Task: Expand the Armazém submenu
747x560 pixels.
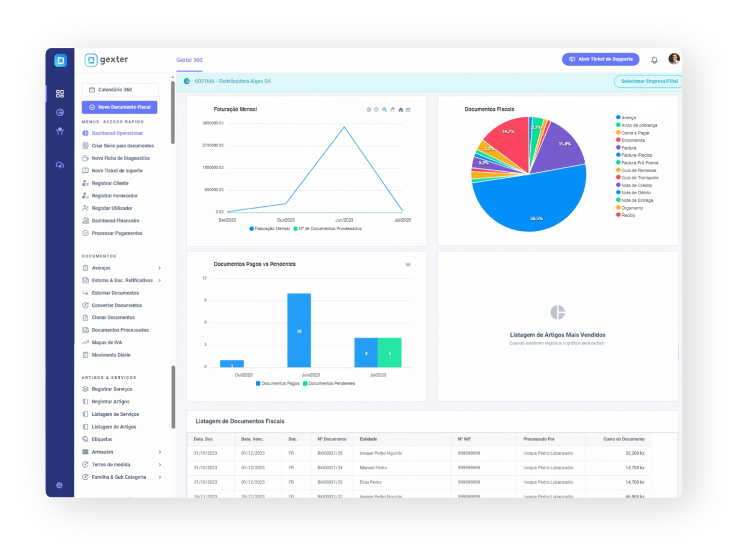Action: tap(160, 452)
